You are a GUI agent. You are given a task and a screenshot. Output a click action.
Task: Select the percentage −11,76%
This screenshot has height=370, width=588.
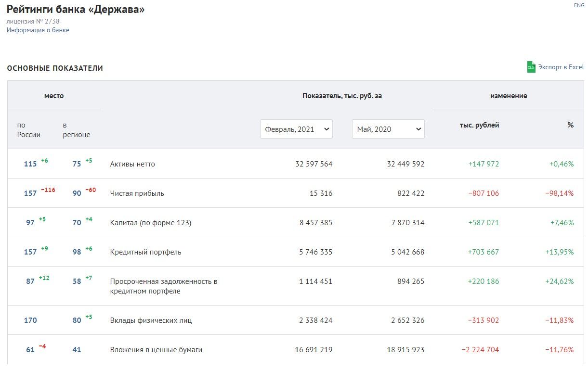[560, 350]
